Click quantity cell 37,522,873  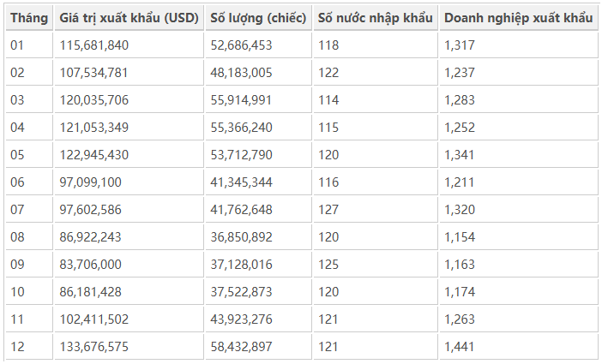click(241, 292)
